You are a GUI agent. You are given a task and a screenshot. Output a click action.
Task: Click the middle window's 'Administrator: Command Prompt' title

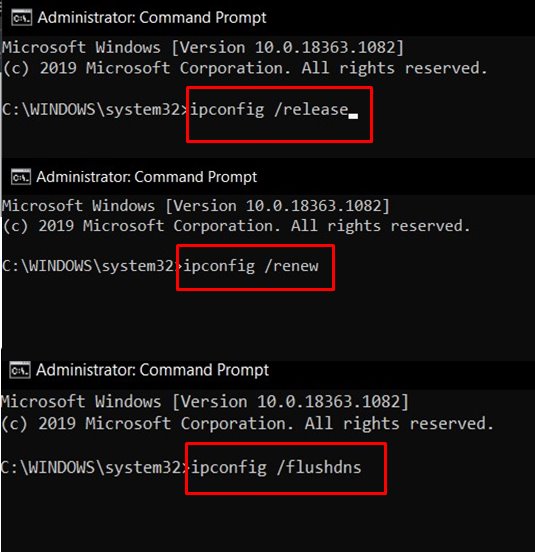tap(147, 177)
